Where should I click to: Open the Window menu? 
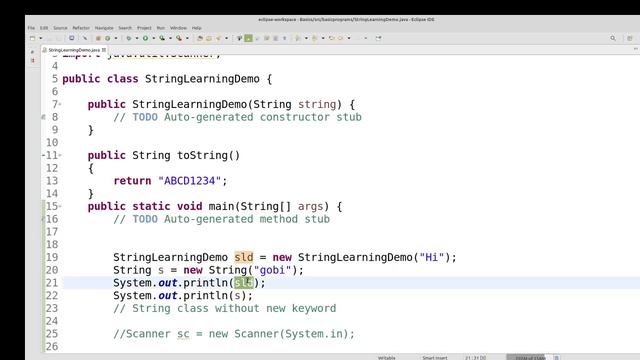pyautogui.click(x=178, y=28)
